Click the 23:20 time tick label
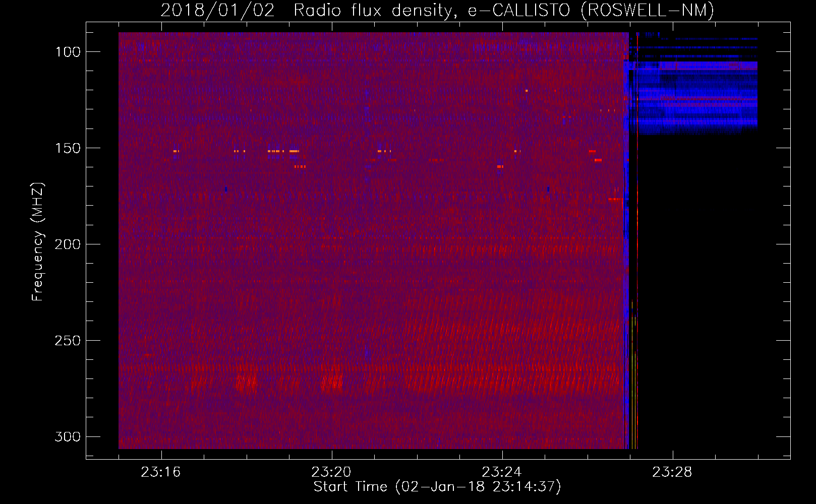Screen dimensions: 816x504 (331, 472)
